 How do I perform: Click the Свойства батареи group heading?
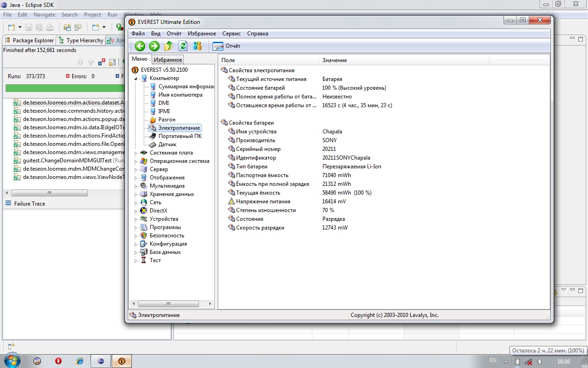251,123
